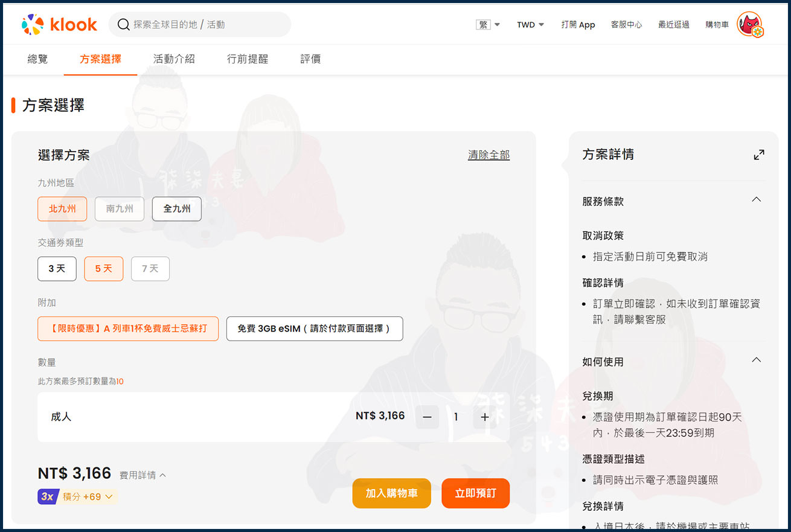Viewport: 791px width, 532px height.
Task: Click the search magnifier icon
Action: (x=124, y=24)
